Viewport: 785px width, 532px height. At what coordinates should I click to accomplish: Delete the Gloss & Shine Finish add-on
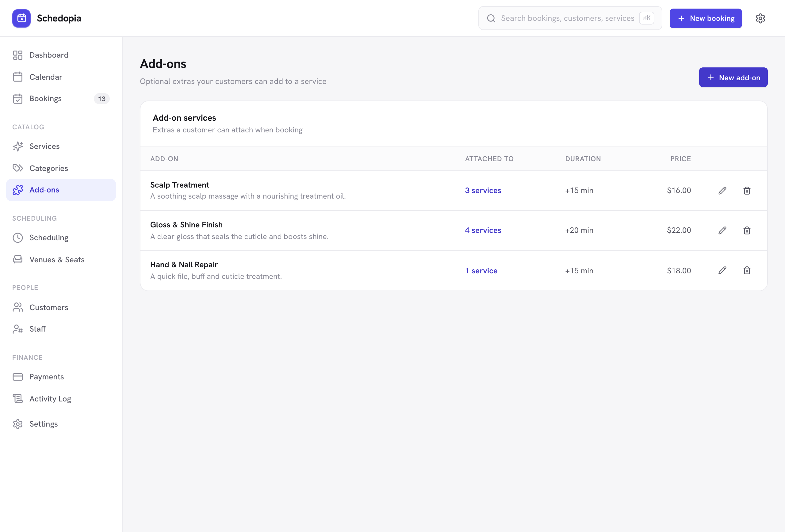pyautogui.click(x=747, y=230)
